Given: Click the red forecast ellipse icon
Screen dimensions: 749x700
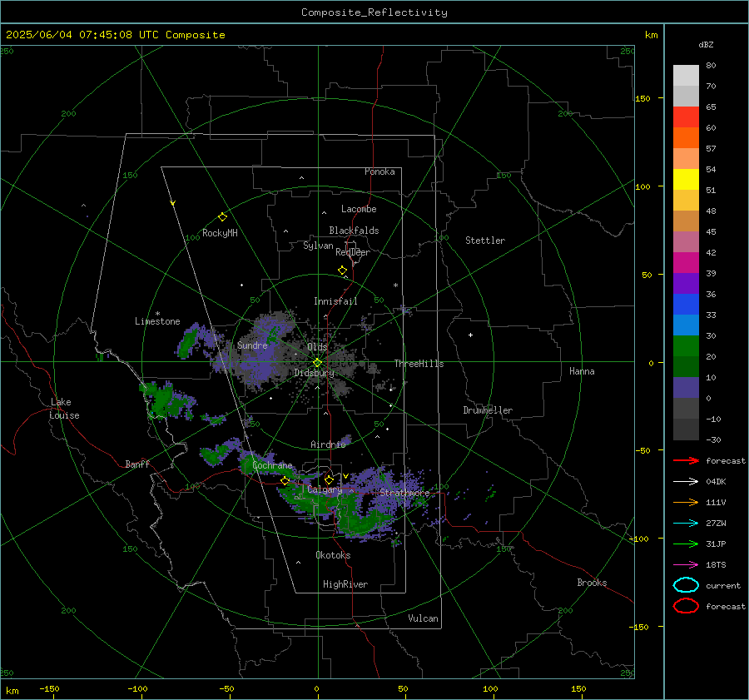Looking at the screenshot, I should pos(686,606).
